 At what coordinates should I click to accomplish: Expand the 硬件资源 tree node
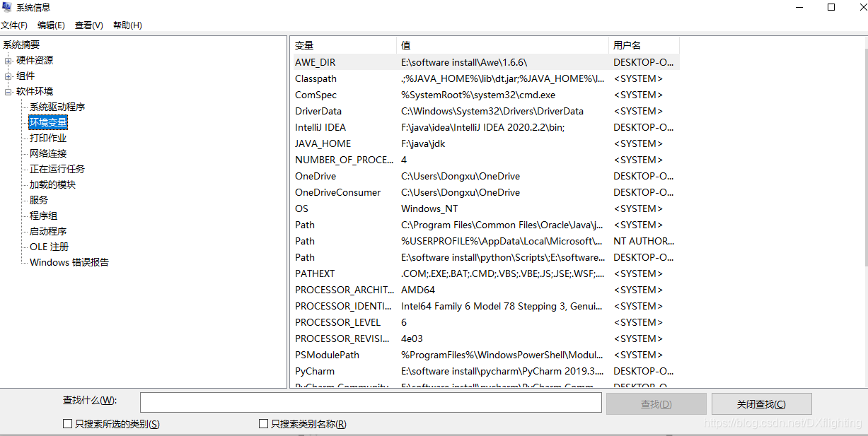pos(8,61)
